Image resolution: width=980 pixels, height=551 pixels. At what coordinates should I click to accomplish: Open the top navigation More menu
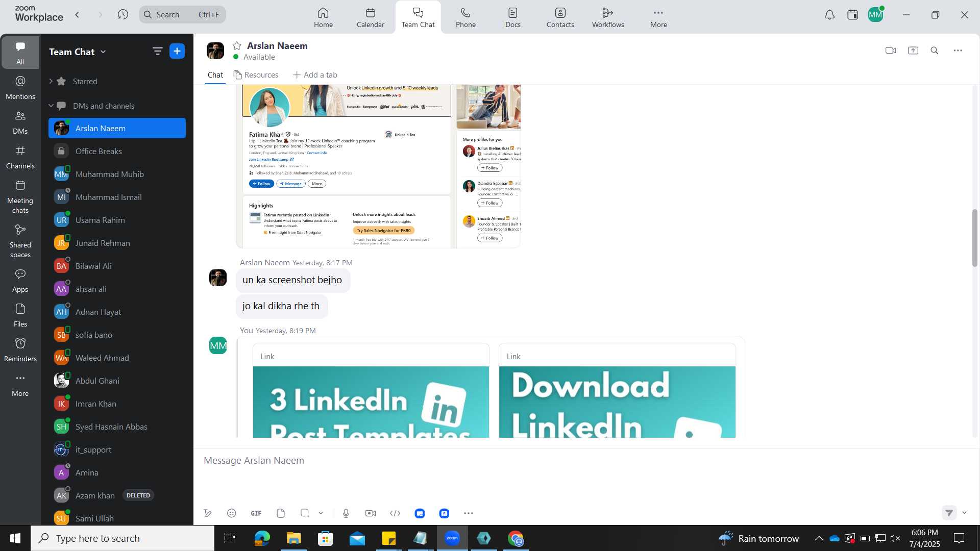[658, 17]
